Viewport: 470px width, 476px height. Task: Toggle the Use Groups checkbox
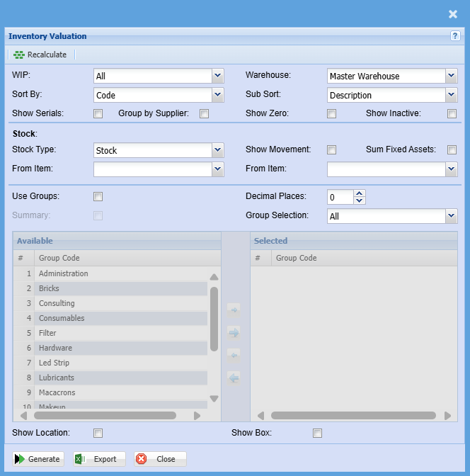[x=98, y=197]
